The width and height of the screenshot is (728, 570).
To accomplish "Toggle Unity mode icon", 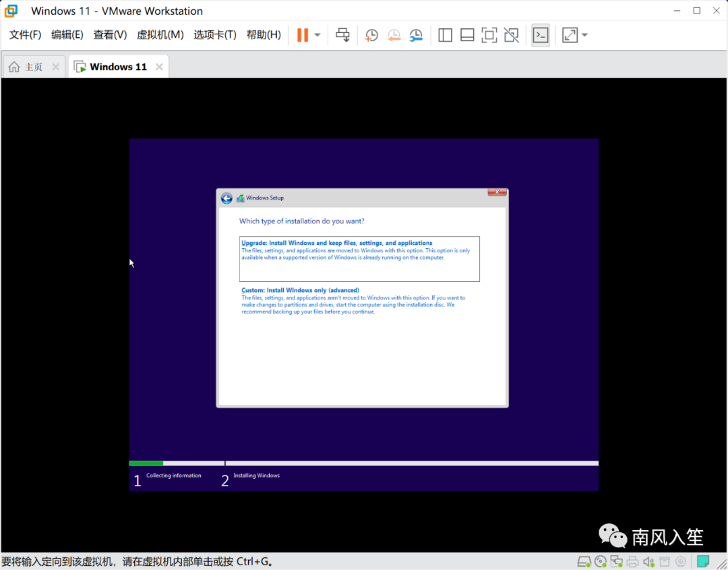I will tap(511, 35).
